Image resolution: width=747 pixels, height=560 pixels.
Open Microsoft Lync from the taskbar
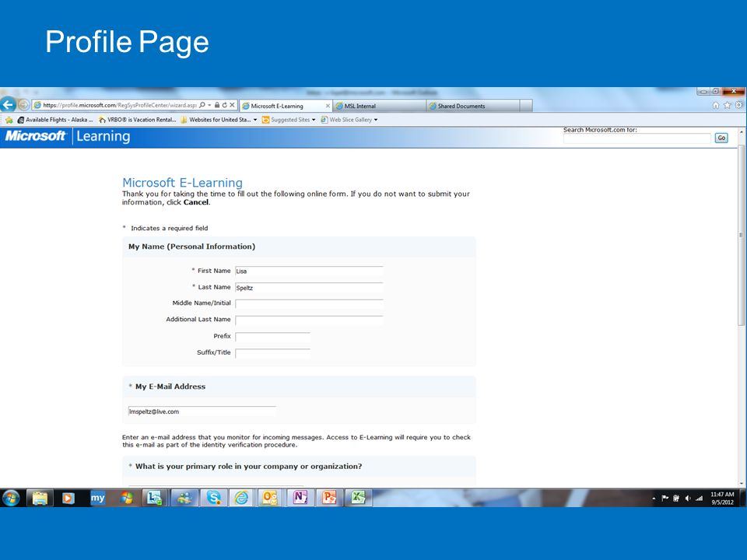coord(154,498)
